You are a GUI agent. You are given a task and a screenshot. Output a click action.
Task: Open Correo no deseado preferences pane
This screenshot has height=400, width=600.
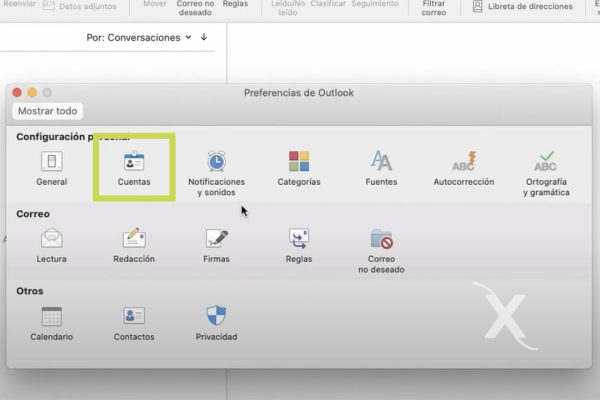pyautogui.click(x=381, y=251)
